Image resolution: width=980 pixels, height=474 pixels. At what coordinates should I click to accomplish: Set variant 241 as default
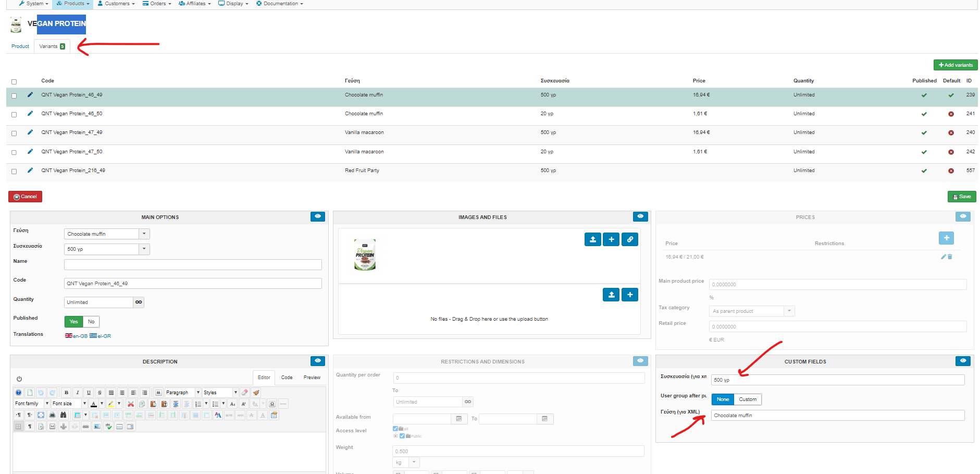951,114
